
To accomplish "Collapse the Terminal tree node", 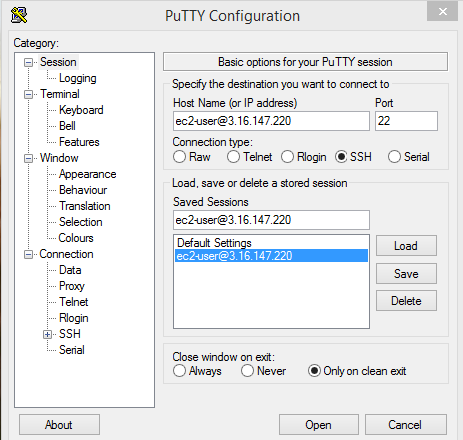I will coord(29,94).
